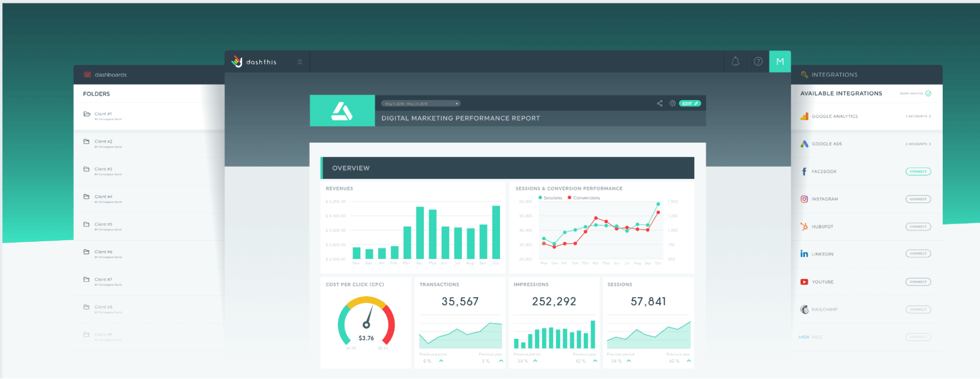Connect the Facebook integration
This screenshot has height=379, width=980.
pos(918,172)
